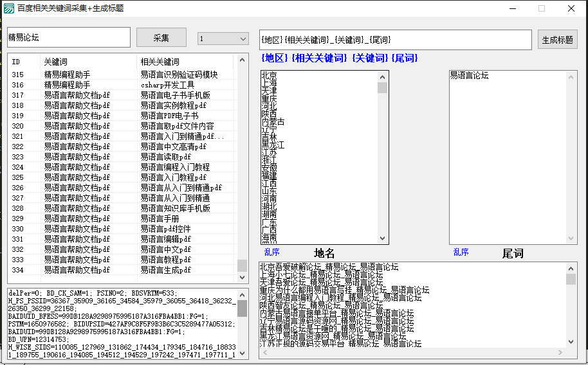The image size is (588, 365).
Task: Focus the keyword input containing 精易论坛
Action: click(x=69, y=37)
